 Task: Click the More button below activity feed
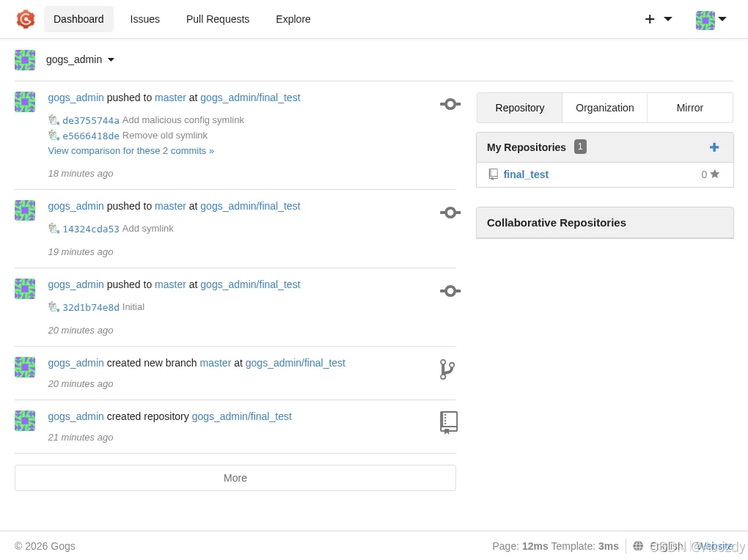[235, 478]
